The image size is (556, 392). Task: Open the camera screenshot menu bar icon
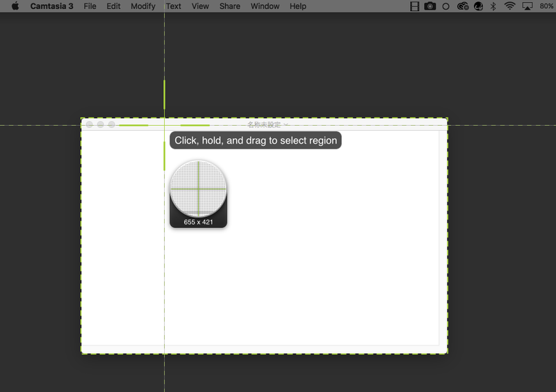coord(430,6)
